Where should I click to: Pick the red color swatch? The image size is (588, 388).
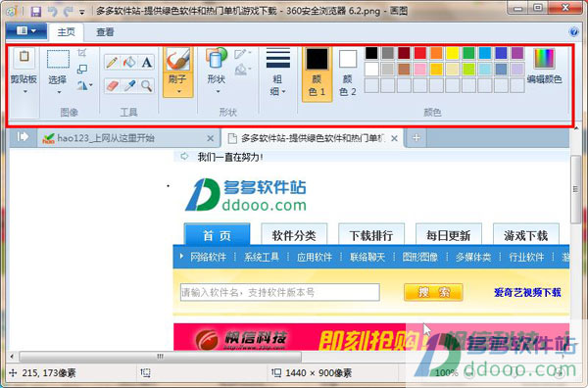tap(420, 53)
